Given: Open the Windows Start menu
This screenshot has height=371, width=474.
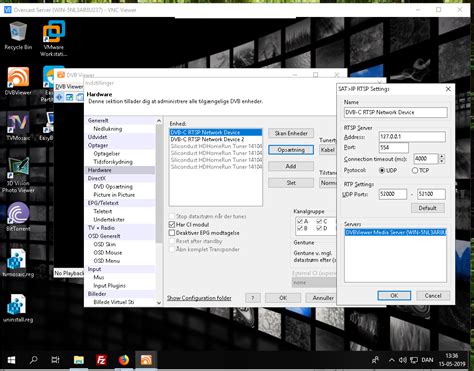Looking at the screenshot, I should click(11, 360).
